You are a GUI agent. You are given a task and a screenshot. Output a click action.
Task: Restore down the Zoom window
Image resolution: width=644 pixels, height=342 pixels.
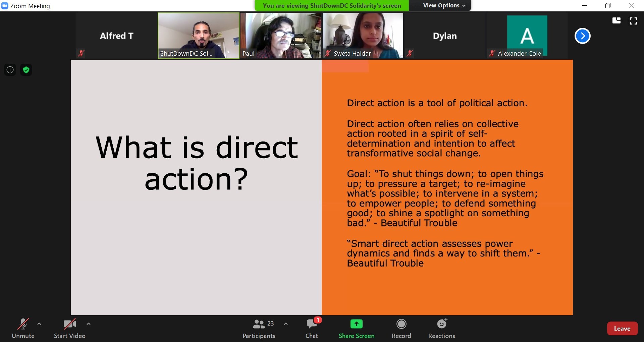[608, 5]
